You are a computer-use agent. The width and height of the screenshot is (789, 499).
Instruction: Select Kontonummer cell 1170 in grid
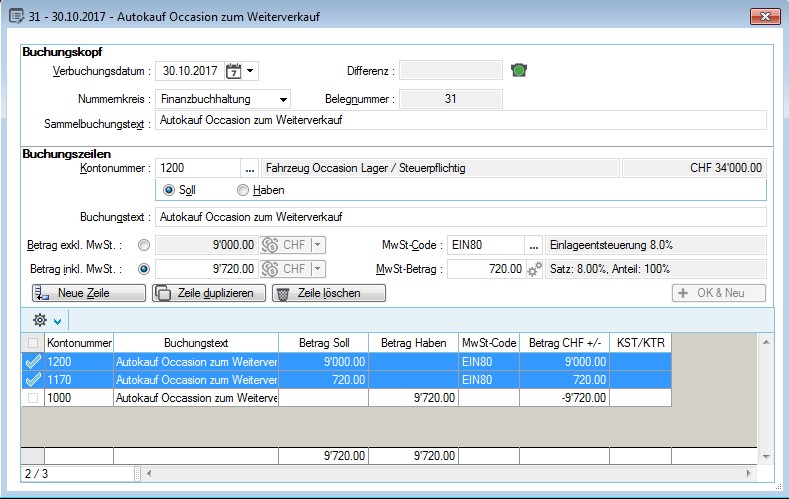pos(79,380)
